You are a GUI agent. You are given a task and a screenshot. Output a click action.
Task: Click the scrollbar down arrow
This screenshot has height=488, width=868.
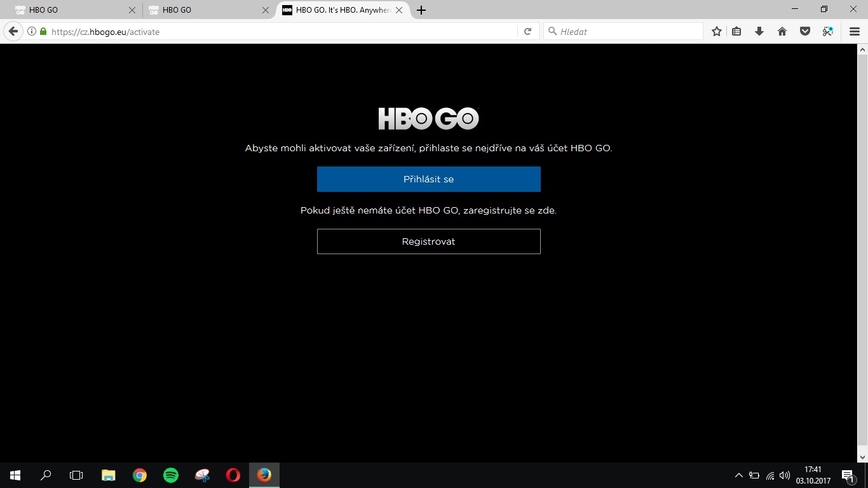(x=862, y=456)
